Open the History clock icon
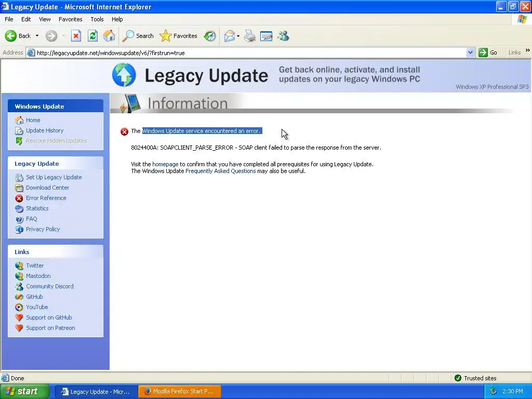 click(x=210, y=36)
